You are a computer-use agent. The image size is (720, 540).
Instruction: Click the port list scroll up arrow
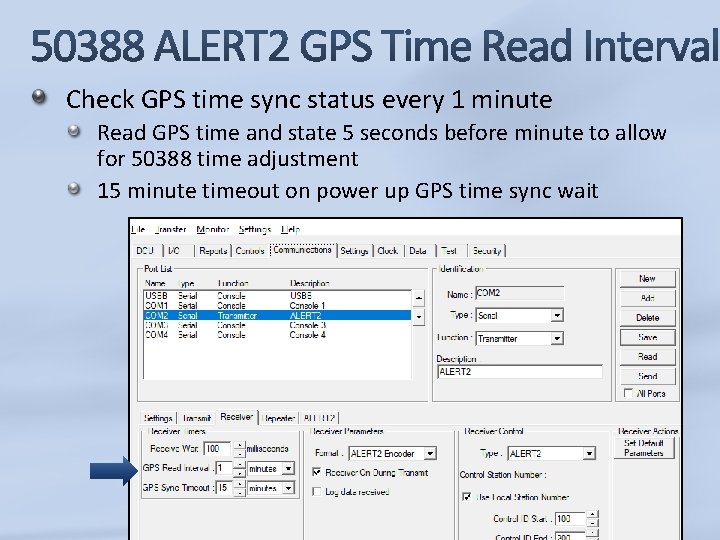pos(418,298)
